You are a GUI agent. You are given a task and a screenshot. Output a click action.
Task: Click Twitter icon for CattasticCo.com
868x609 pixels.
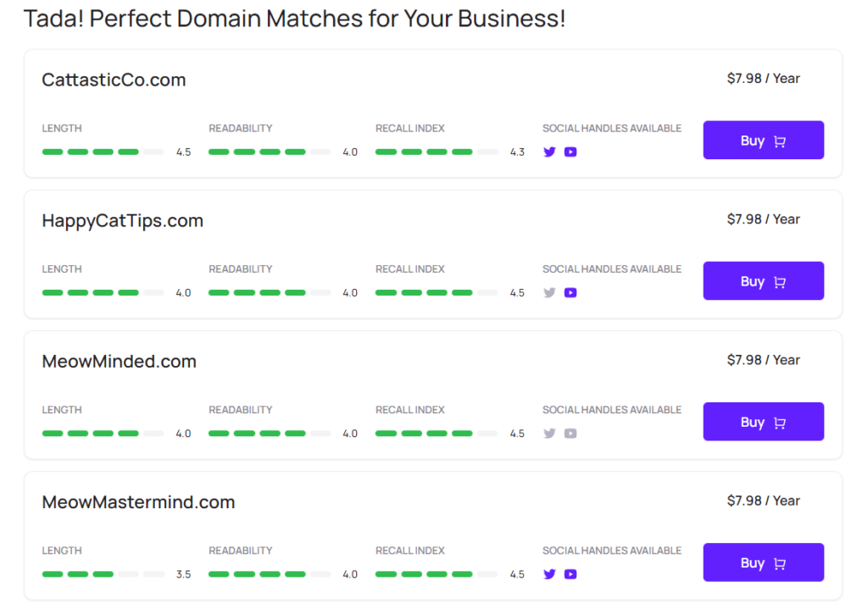point(549,152)
